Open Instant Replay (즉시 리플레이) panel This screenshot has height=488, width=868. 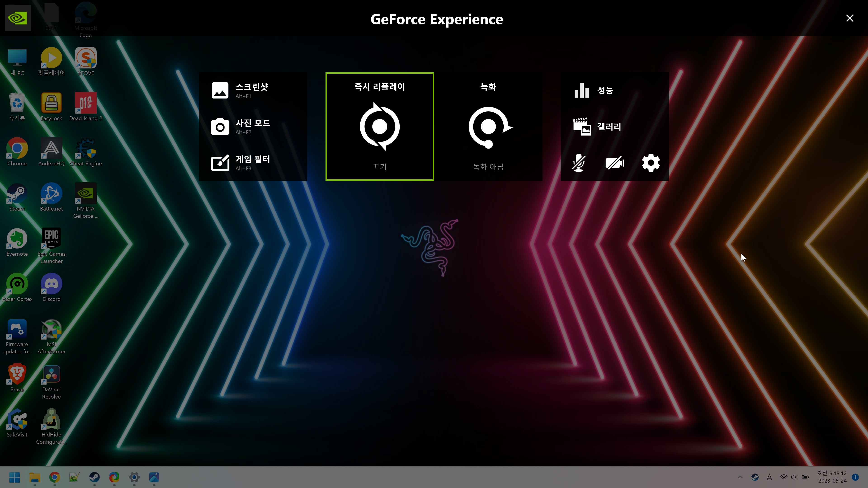tap(380, 127)
